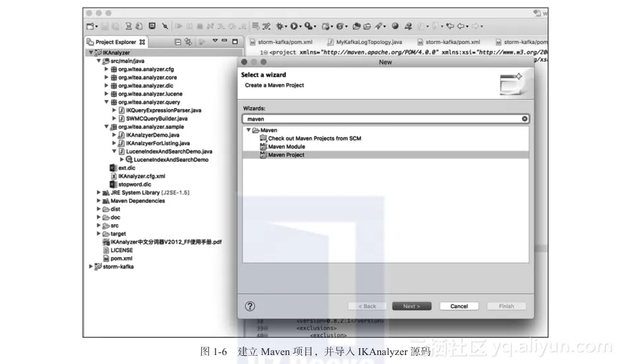The height and width of the screenshot is (364, 620).
Task: Click the Run External Tools toolbar icon
Action: pyautogui.click(x=309, y=26)
